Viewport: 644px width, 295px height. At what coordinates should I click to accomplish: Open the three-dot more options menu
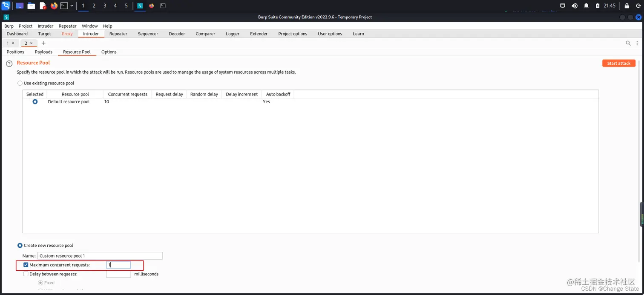(x=637, y=43)
